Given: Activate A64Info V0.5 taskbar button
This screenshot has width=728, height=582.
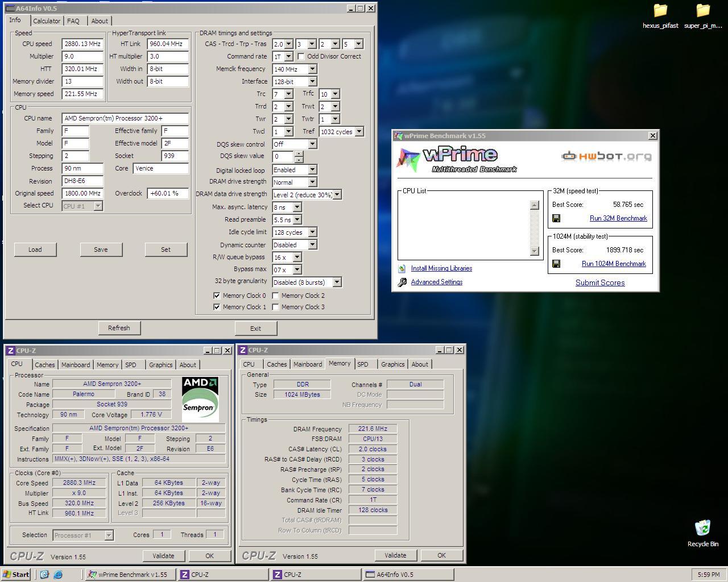Looking at the screenshot, I should [x=408, y=575].
